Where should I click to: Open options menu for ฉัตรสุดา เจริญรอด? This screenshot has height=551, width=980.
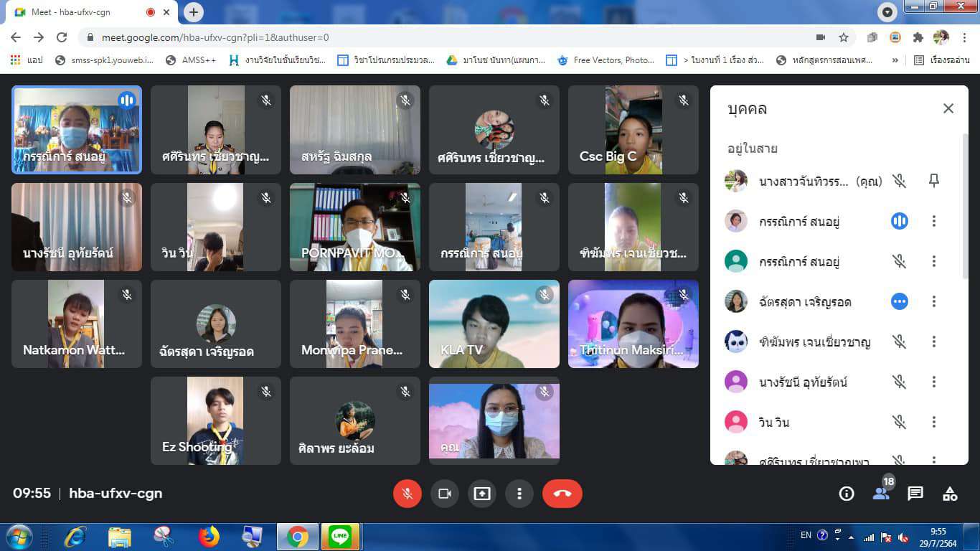[933, 302]
